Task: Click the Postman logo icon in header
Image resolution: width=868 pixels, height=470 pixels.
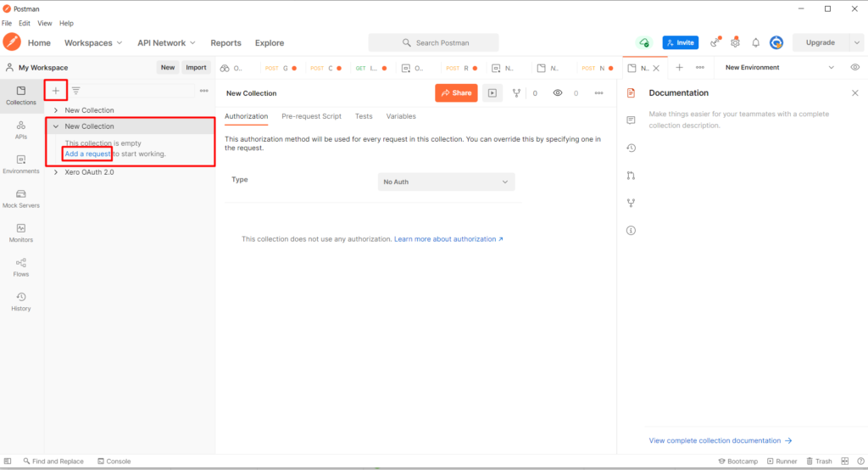Action: [x=12, y=42]
